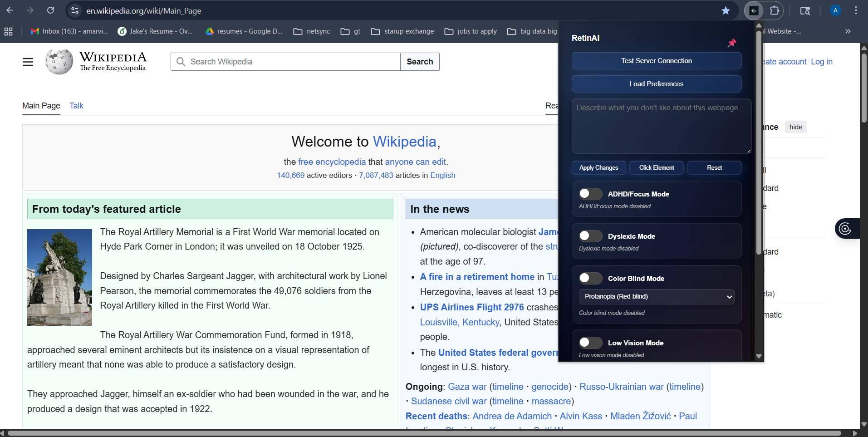
Task: Open the Chrome three-dot menu
Action: click(856, 10)
